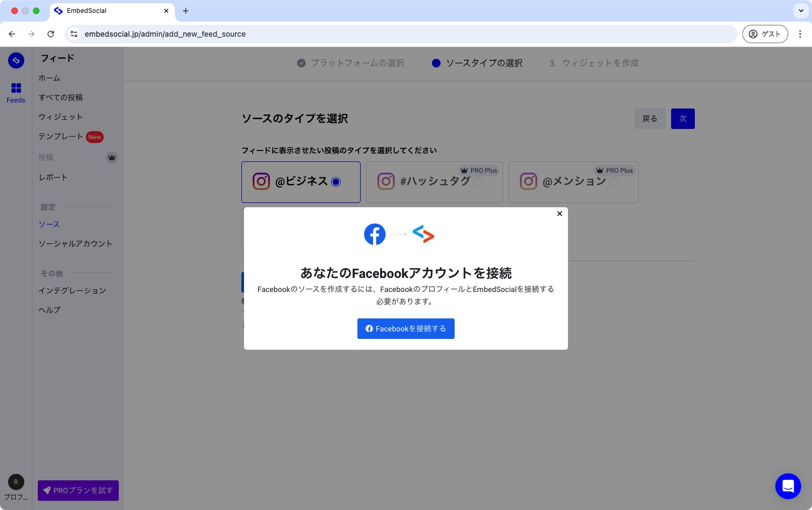Image resolution: width=812 pixels, height=510 pixels.
Task: Click the EmbedSocial logo in the dialog
Action: [423, 234]
